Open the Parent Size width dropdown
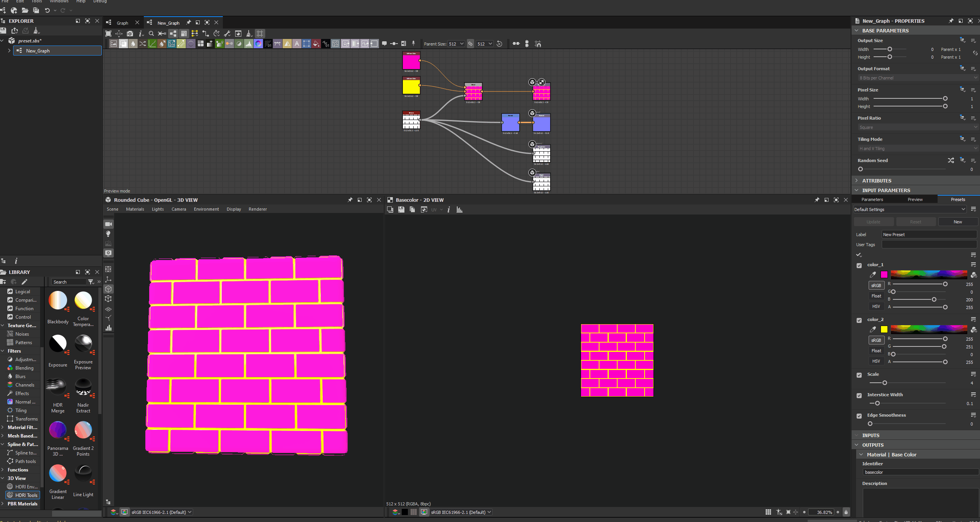 pyautogui.click(x=456, y=44)
